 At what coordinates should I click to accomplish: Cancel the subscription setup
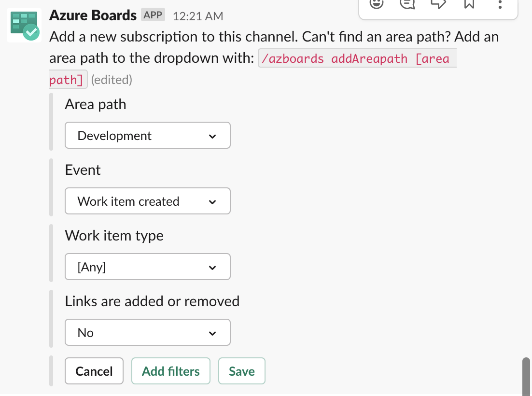[x=94, y=371]
